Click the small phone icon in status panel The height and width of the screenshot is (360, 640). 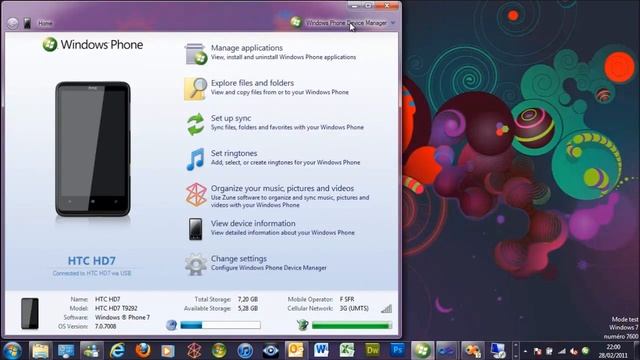click(x=30, y=313)
